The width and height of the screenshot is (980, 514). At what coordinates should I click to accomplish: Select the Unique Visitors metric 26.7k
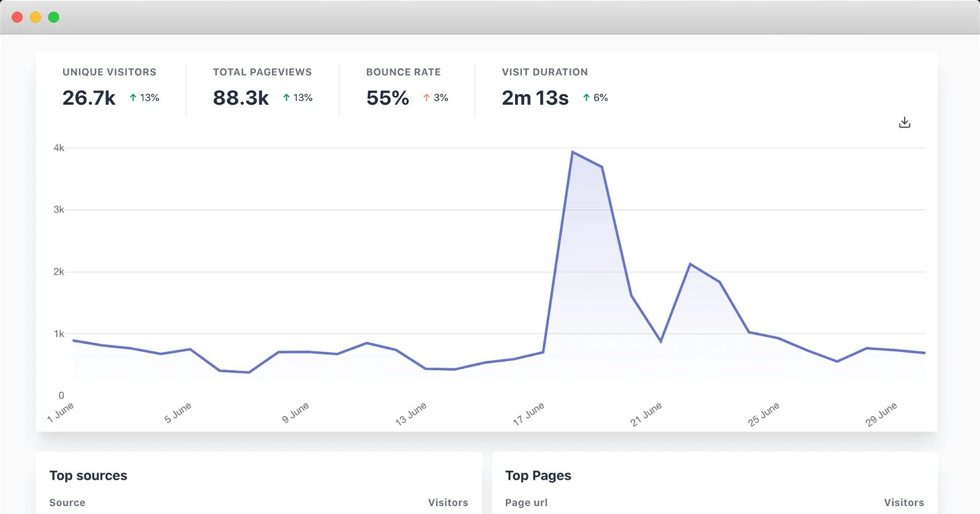[x=89, y=98]
